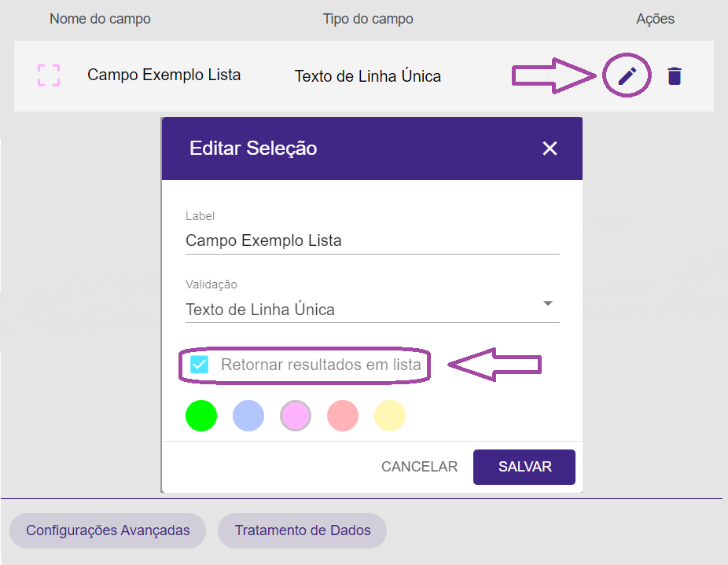The height and width of the screenshot is (565, 728).
Task: Select the blue color swatch
Action: tap(248, 416)
